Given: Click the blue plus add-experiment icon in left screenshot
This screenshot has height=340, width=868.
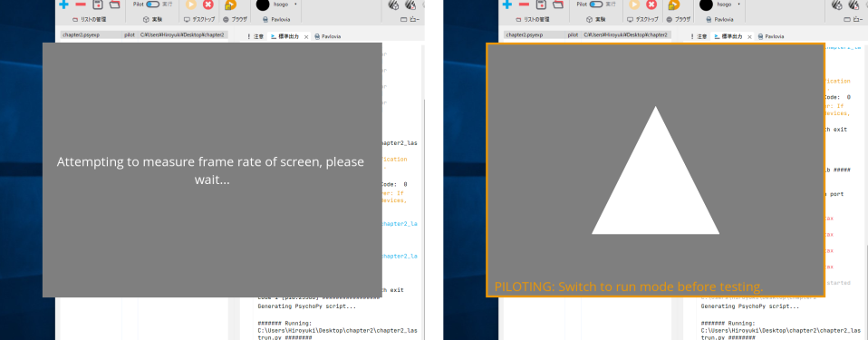Looking at the screenshot, I should pos(63,5).
